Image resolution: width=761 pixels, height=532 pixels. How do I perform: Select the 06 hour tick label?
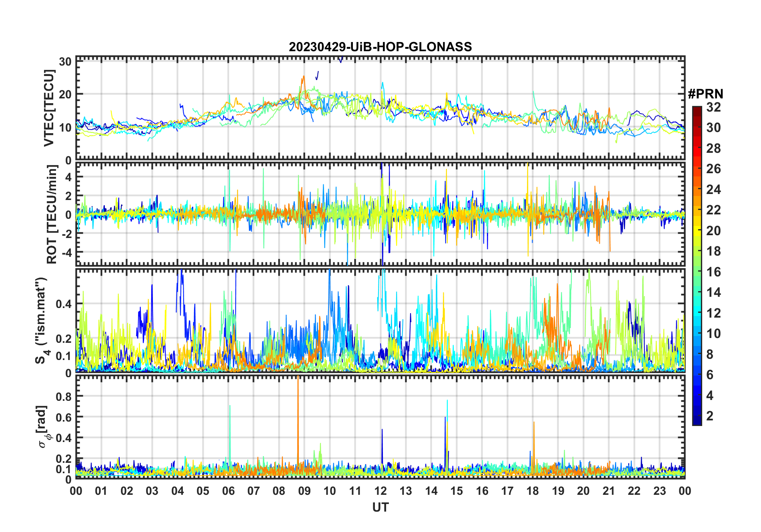(x=228, y=491)
